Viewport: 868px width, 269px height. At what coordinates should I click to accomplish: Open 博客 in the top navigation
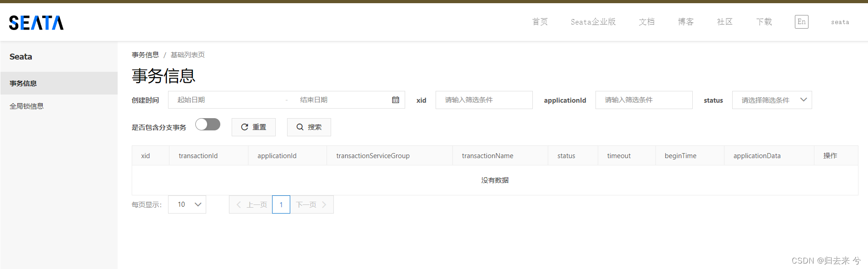686,22
